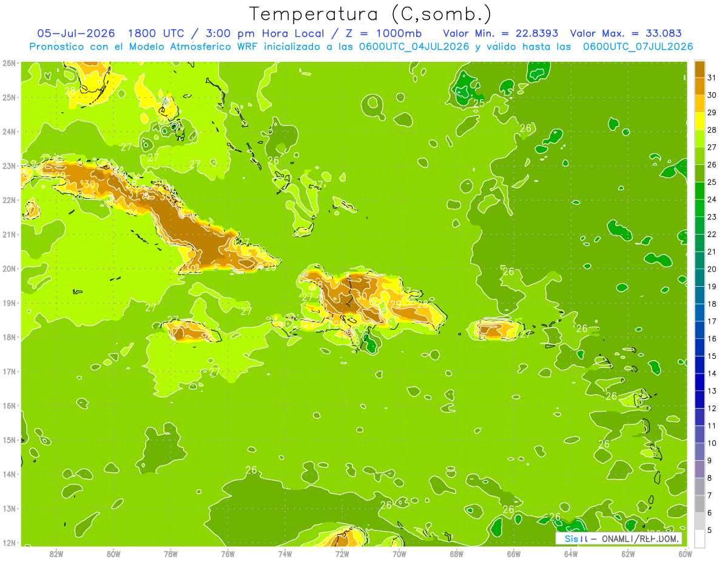728x562 pixels.
Task: Click the gray legend segment between 6 and 7
Action: (699, 504)
